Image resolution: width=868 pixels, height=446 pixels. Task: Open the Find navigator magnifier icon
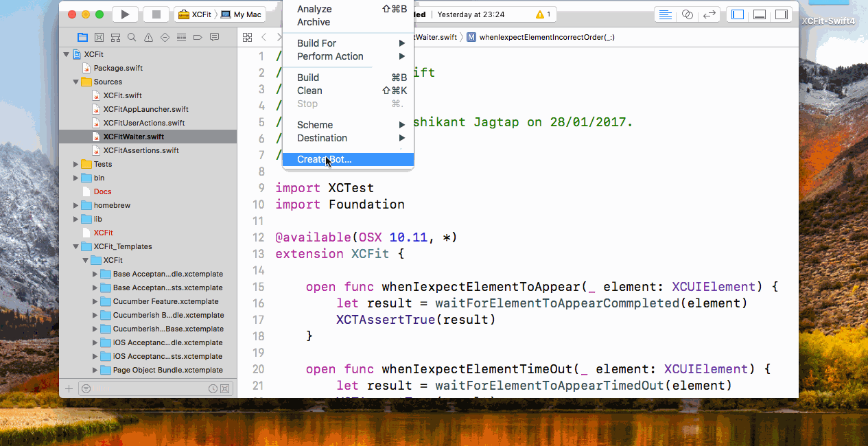132,37
